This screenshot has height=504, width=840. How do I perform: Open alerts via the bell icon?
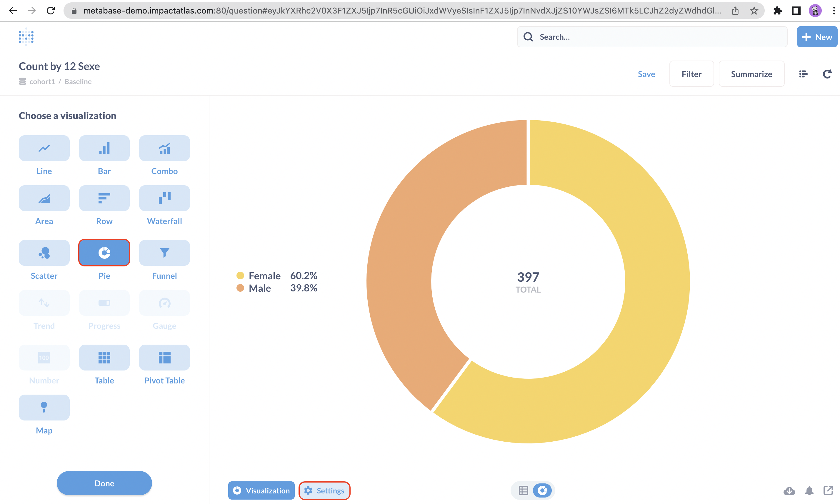tap(809, 490)
